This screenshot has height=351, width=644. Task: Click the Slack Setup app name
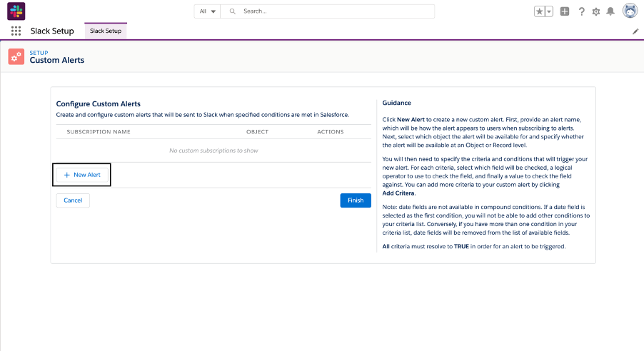(x=52, y=31)
